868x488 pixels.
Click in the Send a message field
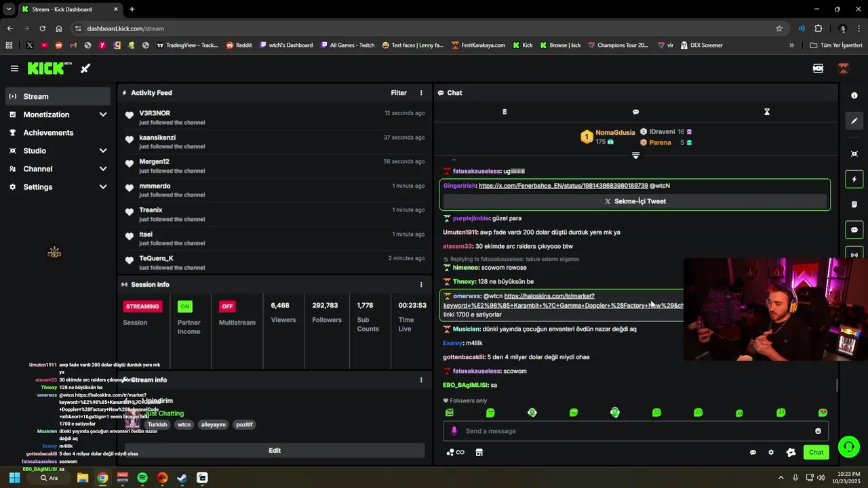tap(635, 431)
